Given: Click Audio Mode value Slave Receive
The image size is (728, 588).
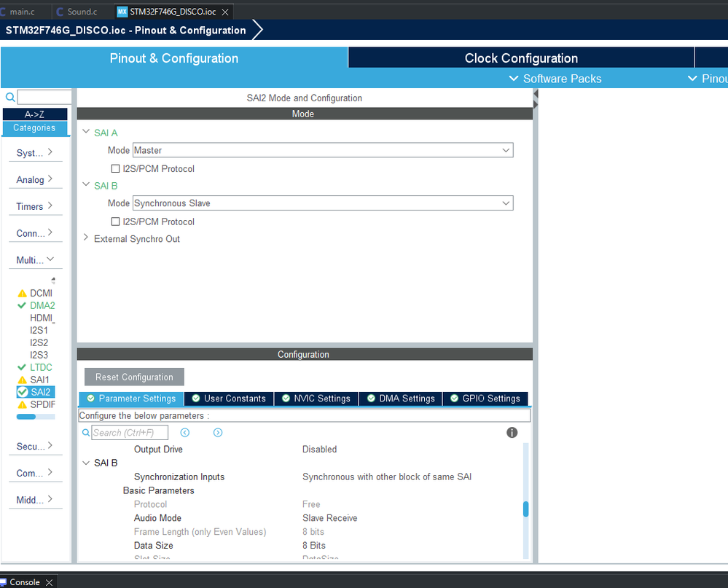Looking at the screenshot, I should pos(329,518).
